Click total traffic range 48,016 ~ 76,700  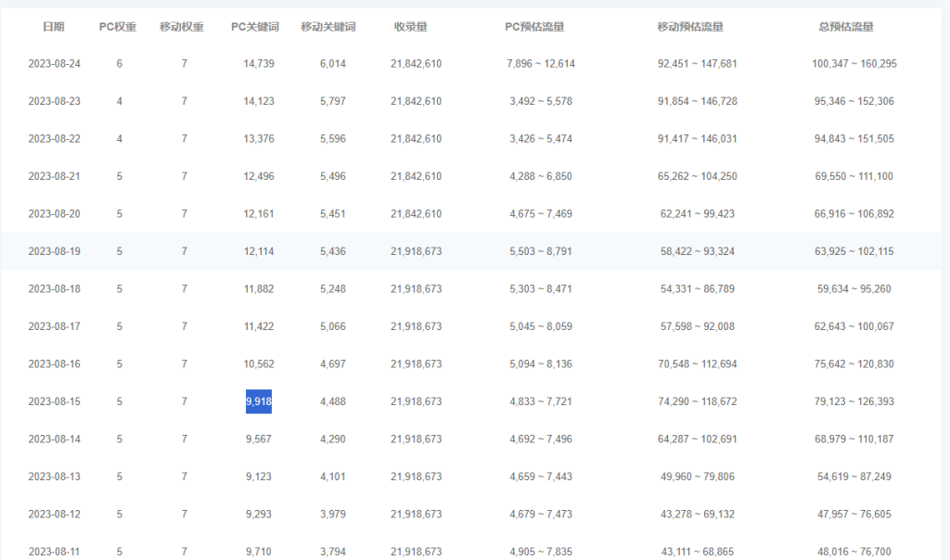[x=854, y=552]
